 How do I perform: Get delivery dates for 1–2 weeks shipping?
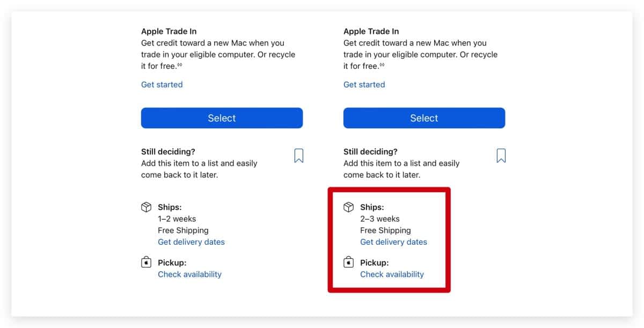pos(191,242)
